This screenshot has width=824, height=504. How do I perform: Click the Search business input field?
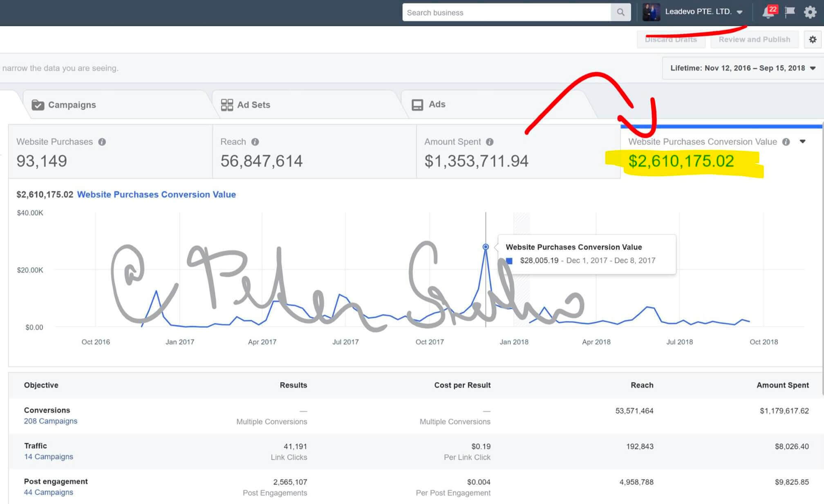(x=506, y=13)
